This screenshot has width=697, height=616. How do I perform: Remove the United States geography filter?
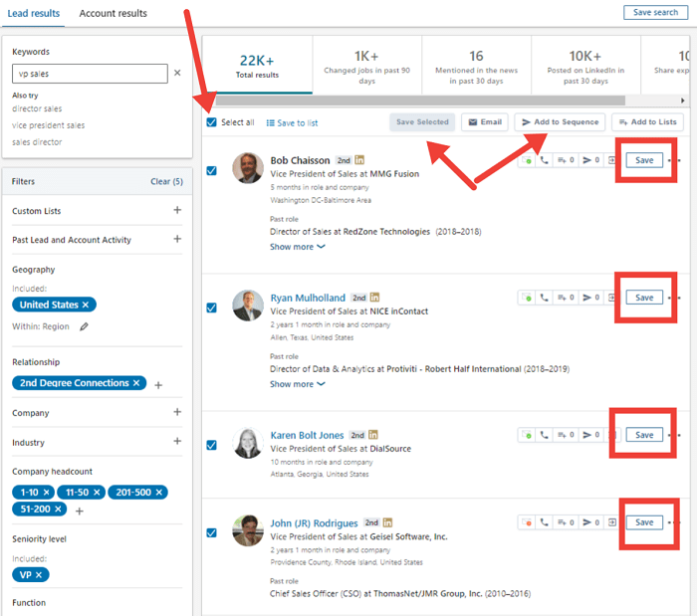click(x=86, y=305)
